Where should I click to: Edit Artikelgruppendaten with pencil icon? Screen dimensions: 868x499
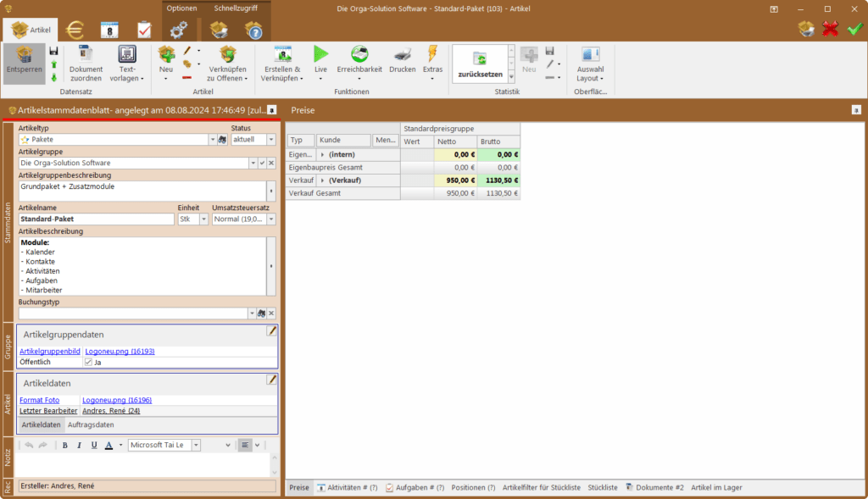click(x=271, y=330)
